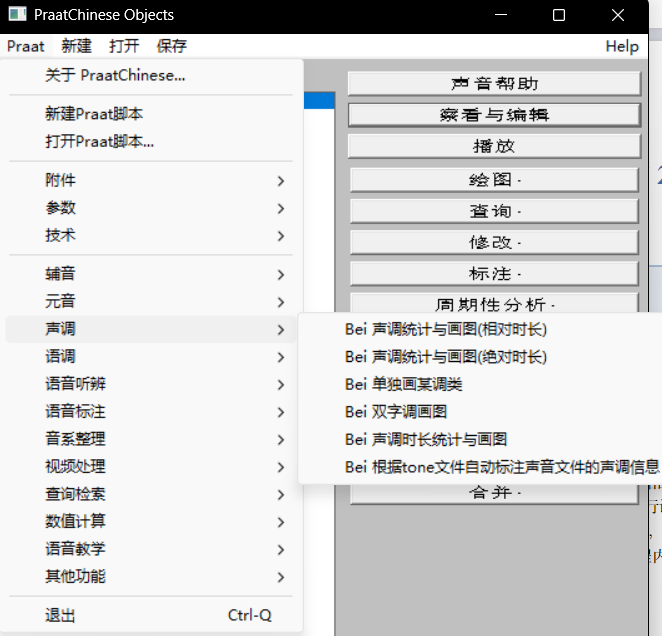Maximize the PraatChinese Objects window

(559, 15)
